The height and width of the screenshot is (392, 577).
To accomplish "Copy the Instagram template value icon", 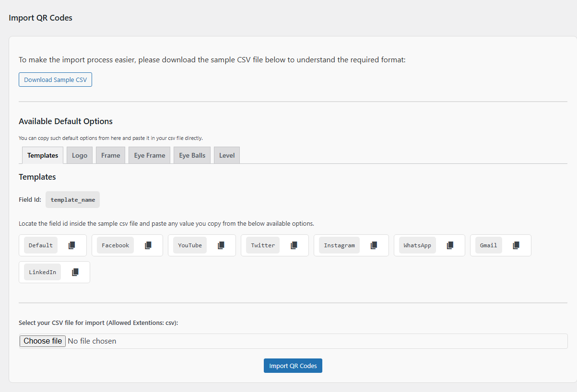I will [x=374, y=245].
